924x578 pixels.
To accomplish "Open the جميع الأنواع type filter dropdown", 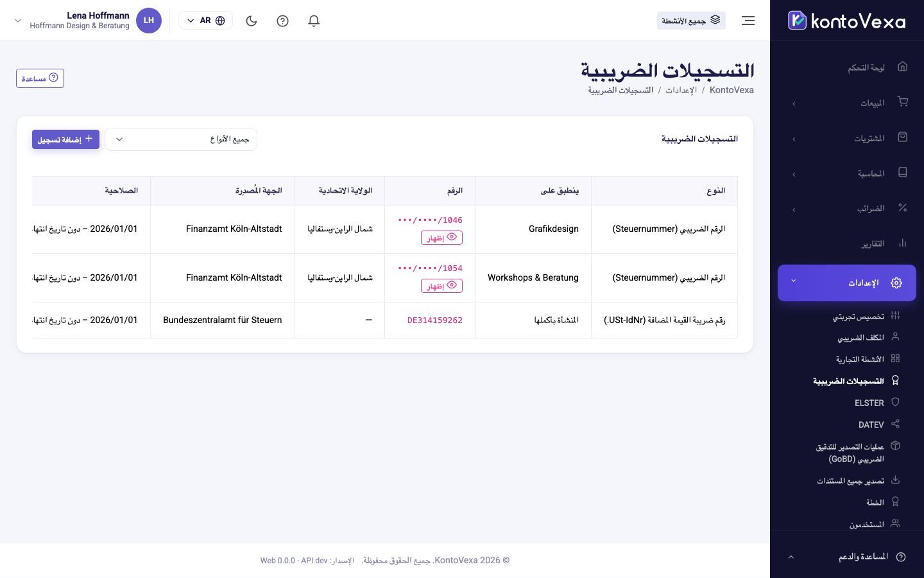I will click(181, 139).
